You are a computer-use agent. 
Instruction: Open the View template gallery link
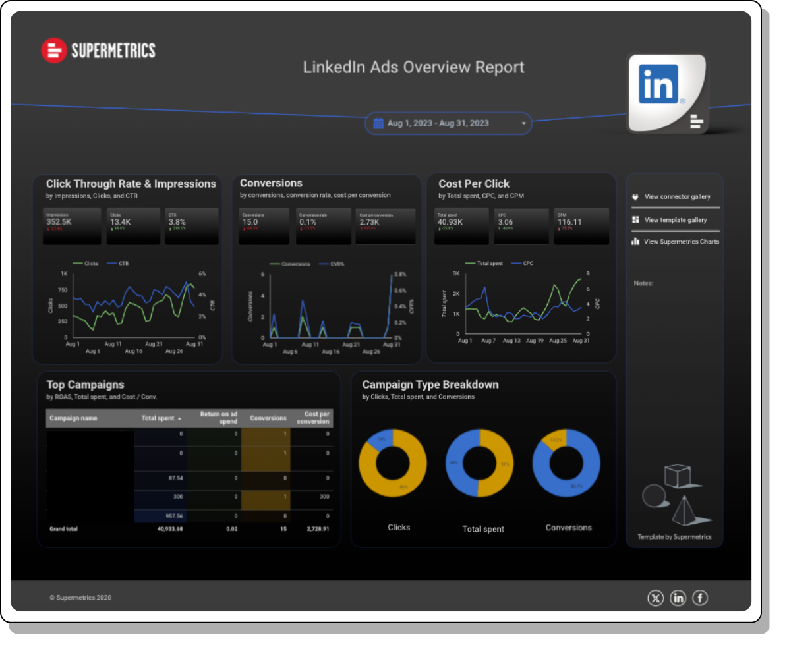point(675,220)
